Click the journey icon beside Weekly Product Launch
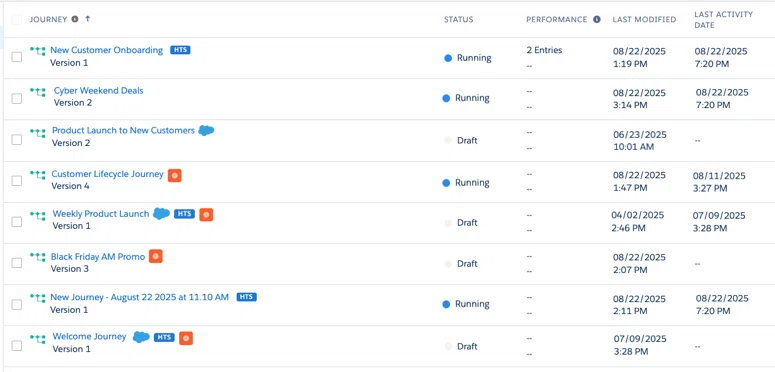 click(38, 215)
